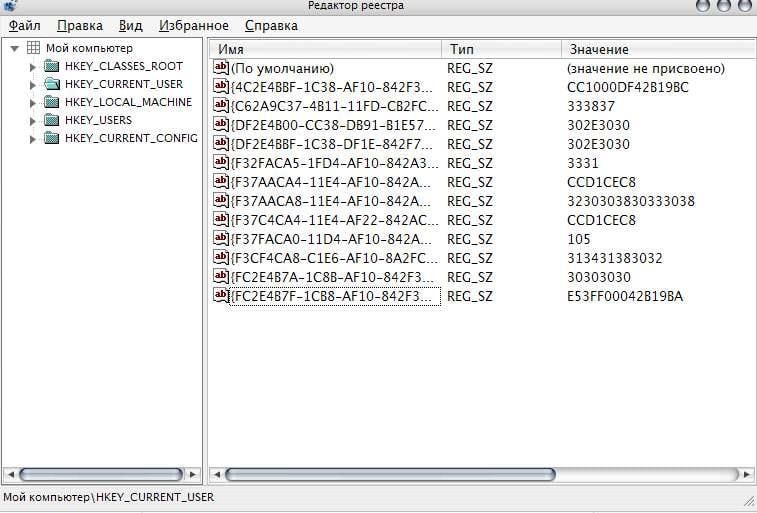757x513 pixels.
Task: Click the open HKEY_CURRENT_USER folder icon
Action: [52, 84]
